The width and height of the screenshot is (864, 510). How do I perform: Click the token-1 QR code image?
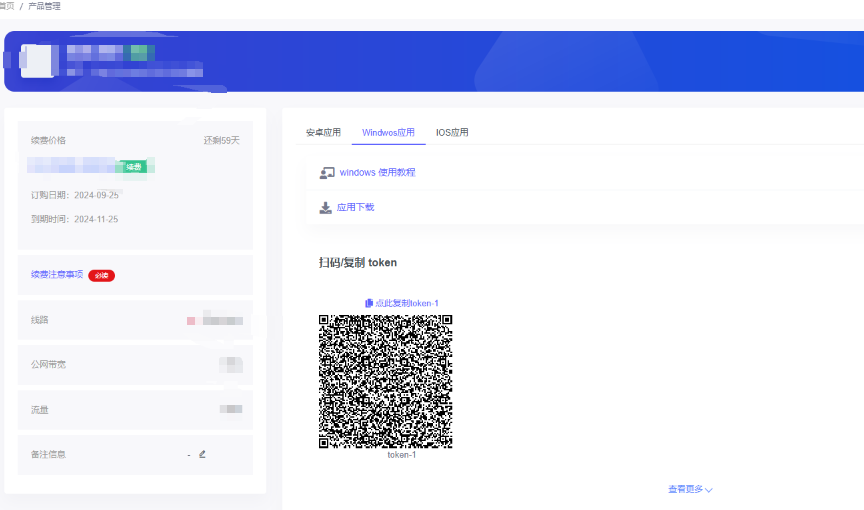[x=385, y=381]
